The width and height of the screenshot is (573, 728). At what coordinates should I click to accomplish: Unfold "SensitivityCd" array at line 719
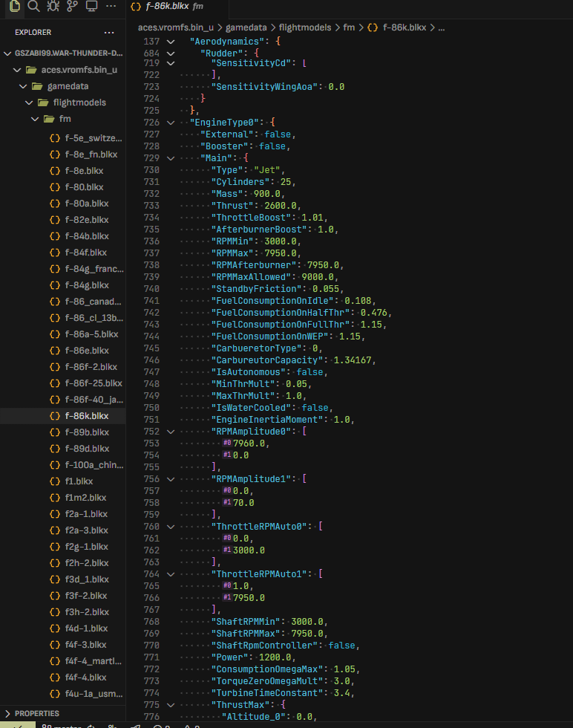tap(171, 63)
